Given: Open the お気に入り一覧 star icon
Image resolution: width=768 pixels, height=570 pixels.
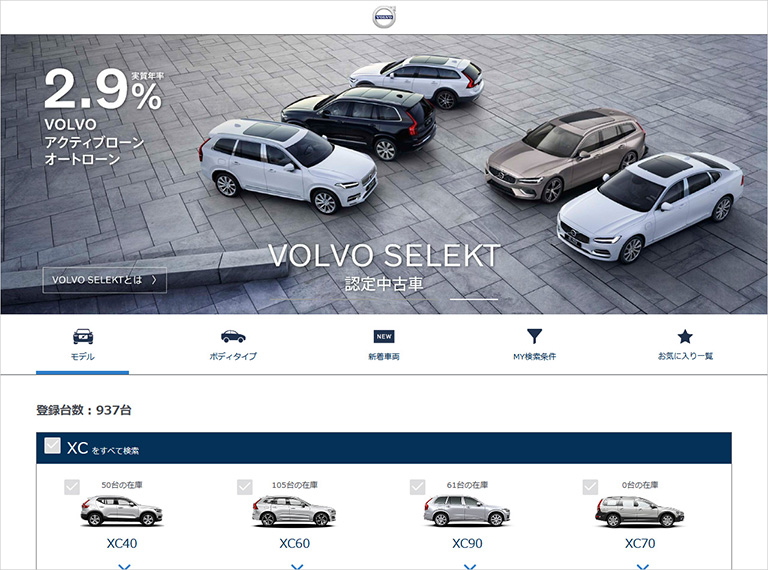Looking at the screenshot, I should 685,336.
